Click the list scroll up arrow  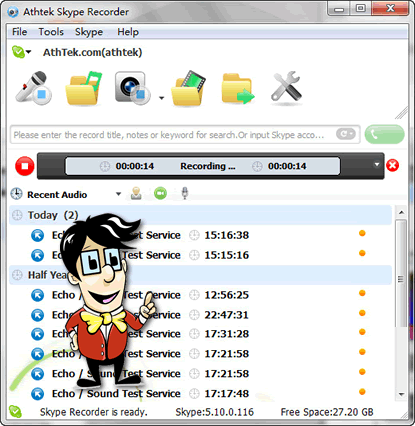401,212
